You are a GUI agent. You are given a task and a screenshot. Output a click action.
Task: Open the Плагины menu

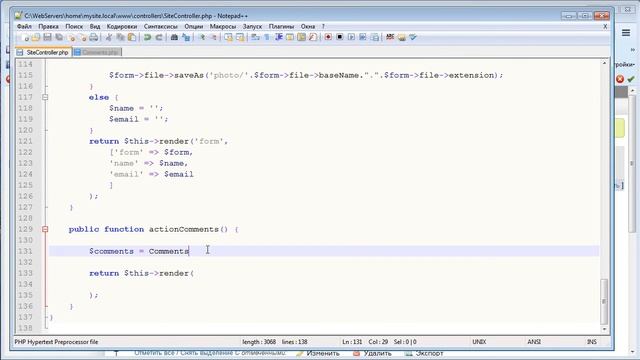pos(281,26)
